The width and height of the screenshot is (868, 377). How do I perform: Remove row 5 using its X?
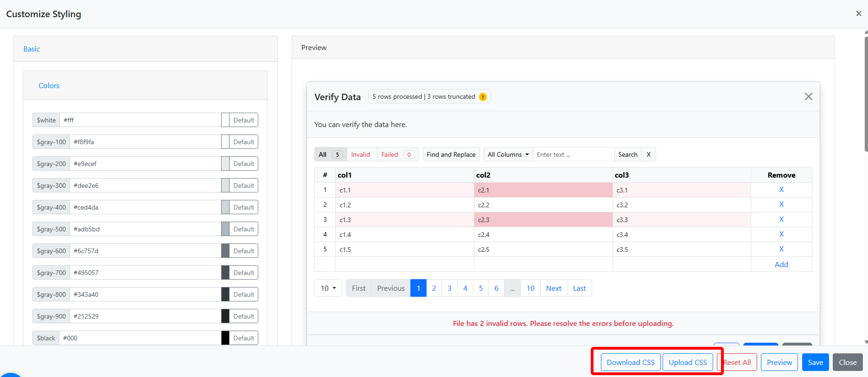pyautogui.click(x=781, y=249)
